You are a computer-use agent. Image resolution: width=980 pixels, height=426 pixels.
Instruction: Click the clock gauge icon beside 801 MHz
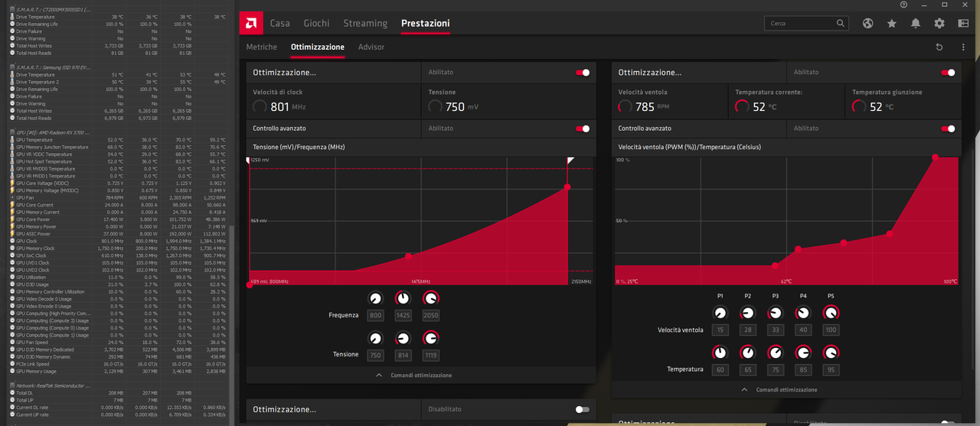[260, 107]
